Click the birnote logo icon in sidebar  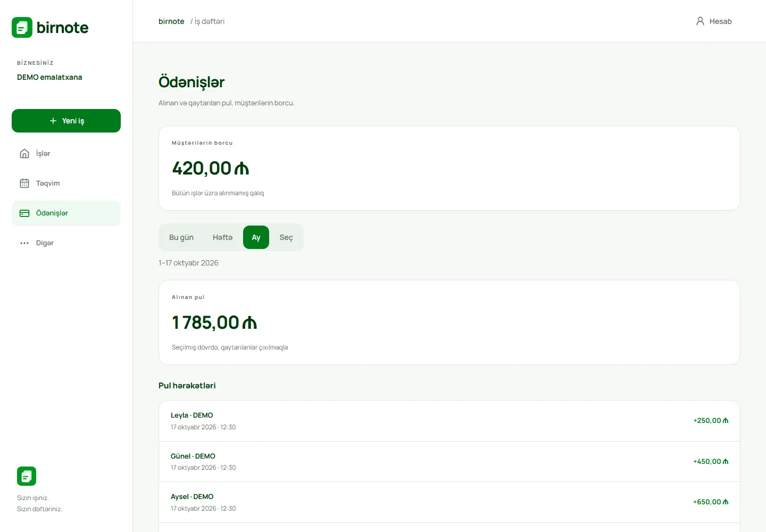tap(22, 28)
